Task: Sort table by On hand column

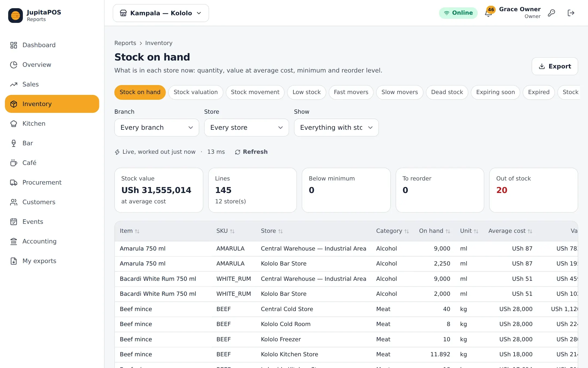Action: (x=434, y=231)
